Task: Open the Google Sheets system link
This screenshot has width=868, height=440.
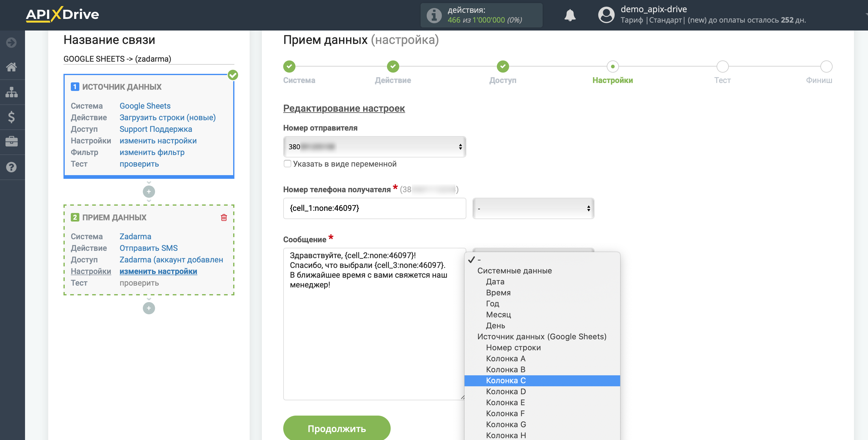Action: tap(145, 106)
